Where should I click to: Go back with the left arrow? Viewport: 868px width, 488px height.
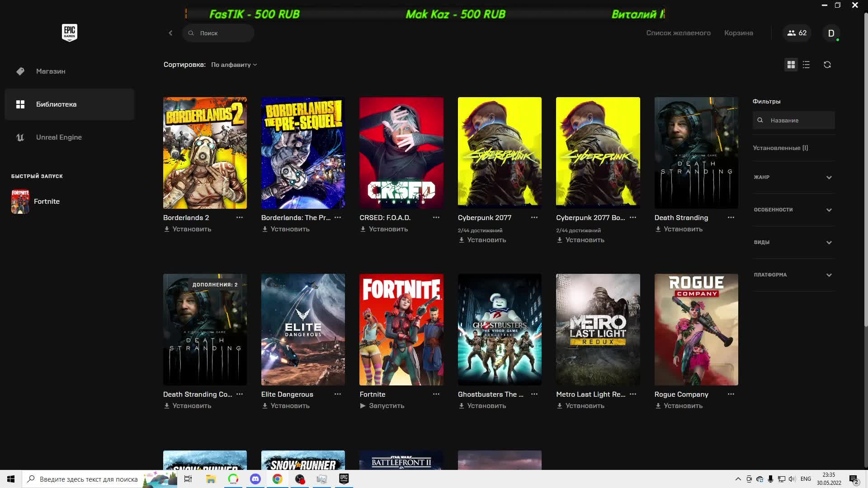point(170,33)
